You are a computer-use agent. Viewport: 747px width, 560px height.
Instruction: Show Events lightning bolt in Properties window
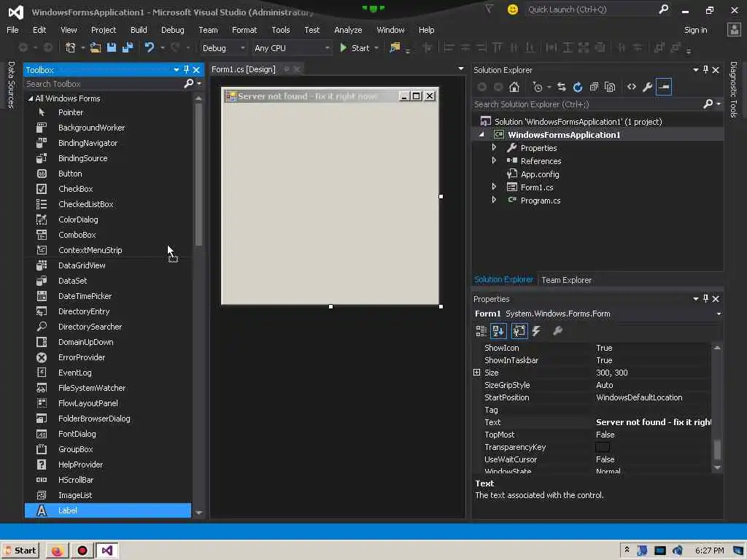[x=536, y=331]
